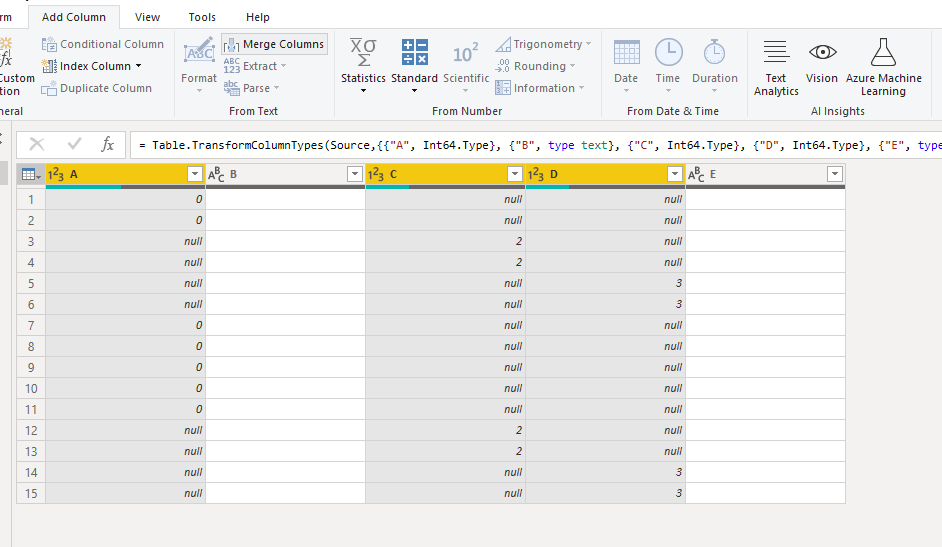Open the Duration column tool
This screenshot has width=942, height=547.
pyautogui.click(x=714, y=65)
